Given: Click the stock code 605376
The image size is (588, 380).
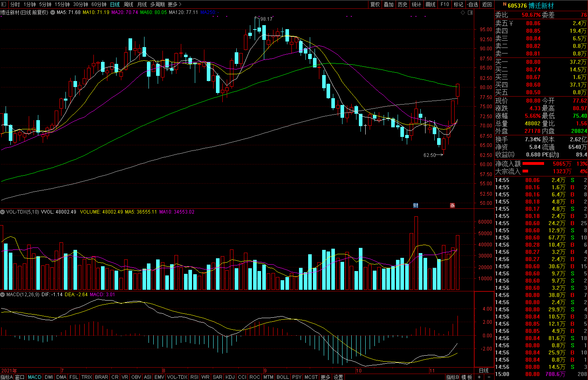Looking at the screenshot, I should pos(517,6).
